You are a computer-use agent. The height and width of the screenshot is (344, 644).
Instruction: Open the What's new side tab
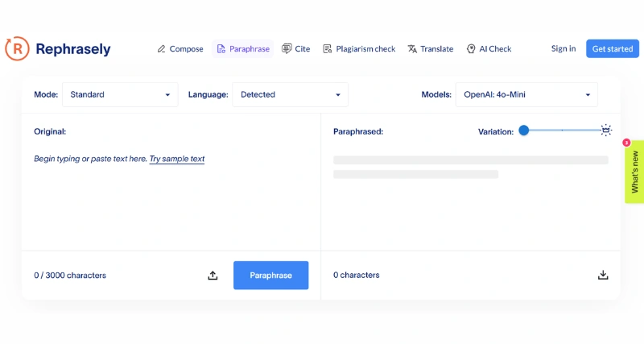click(634, 172)
